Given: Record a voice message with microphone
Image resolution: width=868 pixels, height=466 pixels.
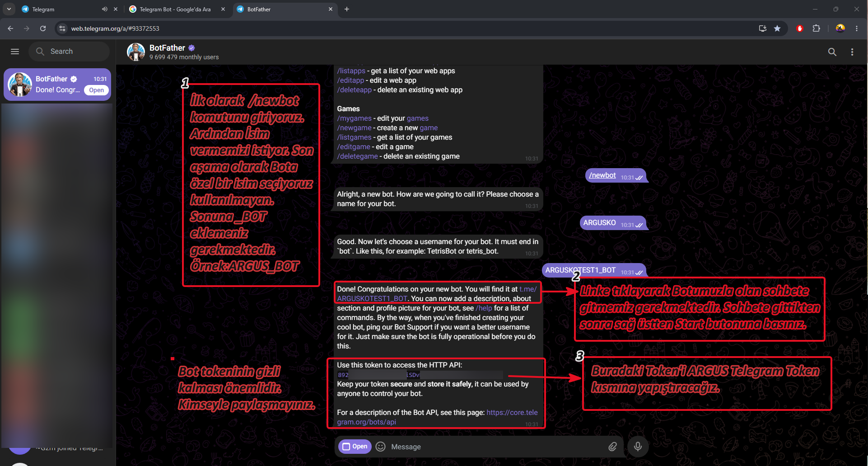Looking at the screenshot, I should (638, 447).
